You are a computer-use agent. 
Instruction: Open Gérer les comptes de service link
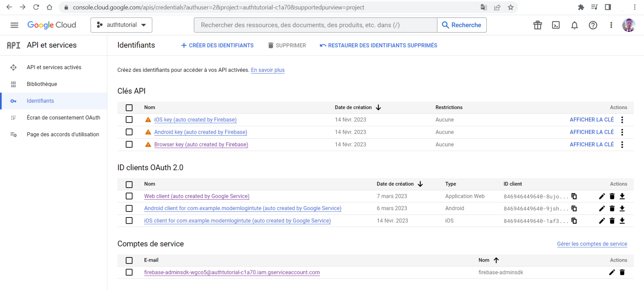(592, 244)
